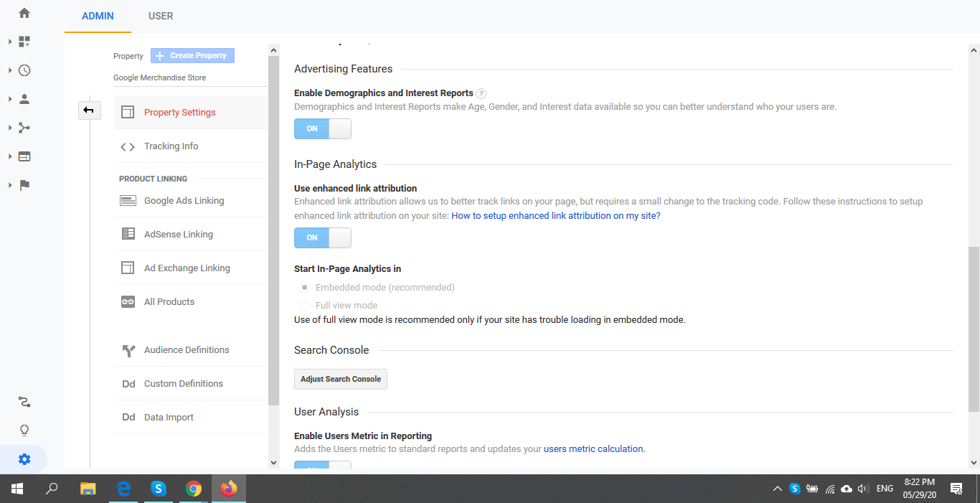Screen dimensions: 980x503
Task: Open the Attribution icon near sidebar bottom
Action: (x=24, y=401)
